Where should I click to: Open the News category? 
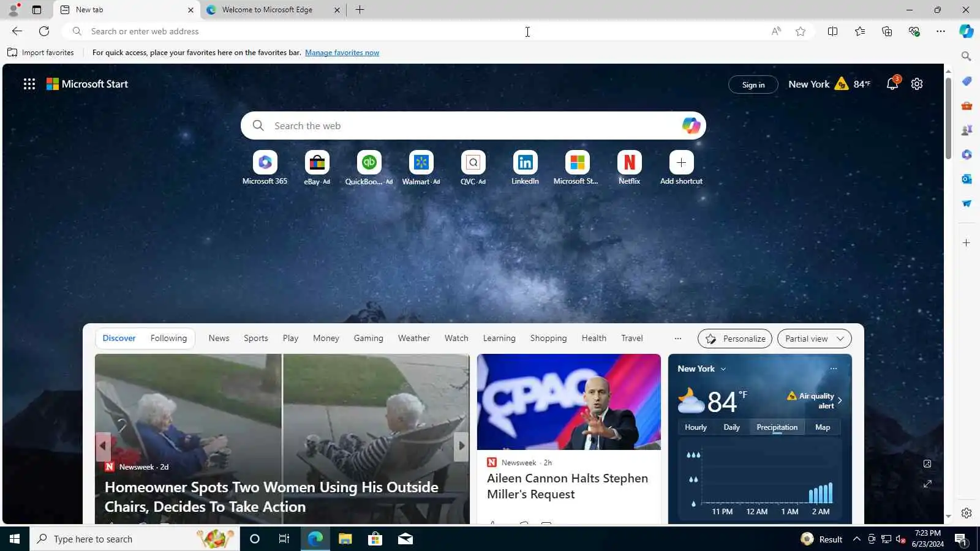[219, 339]
